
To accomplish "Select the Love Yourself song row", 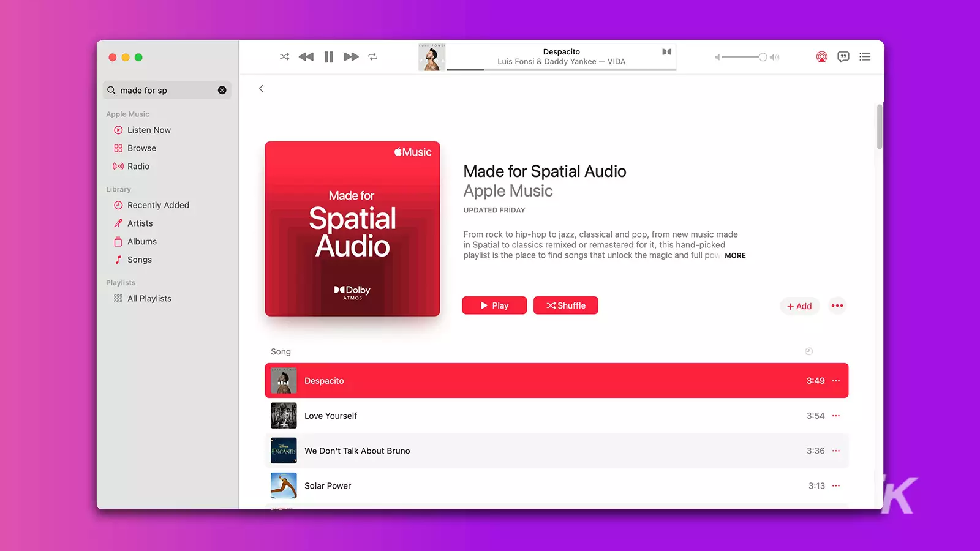I will pos(557,416).
